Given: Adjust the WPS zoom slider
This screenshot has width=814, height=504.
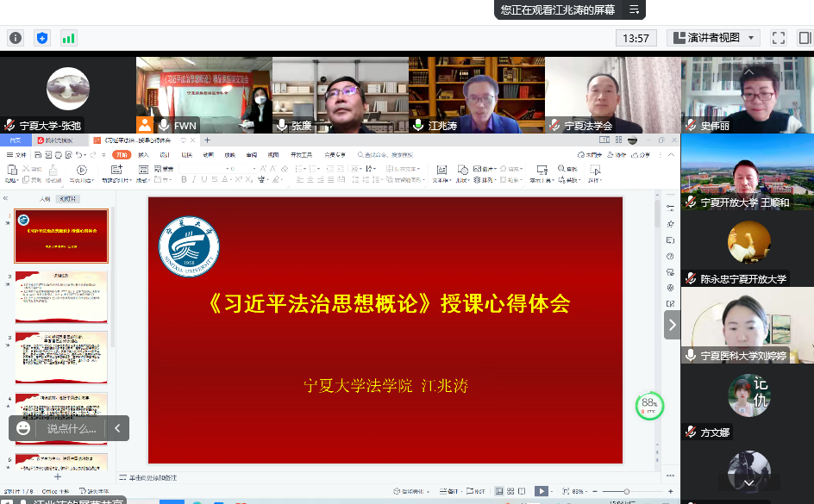Looking at the screenshot, I should coord(626,491).
